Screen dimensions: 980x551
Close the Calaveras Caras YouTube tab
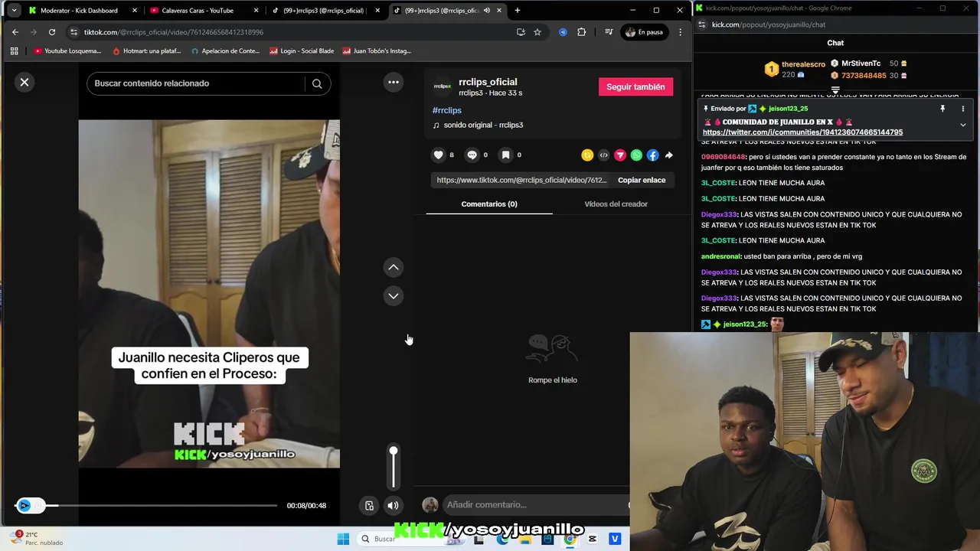256,11
